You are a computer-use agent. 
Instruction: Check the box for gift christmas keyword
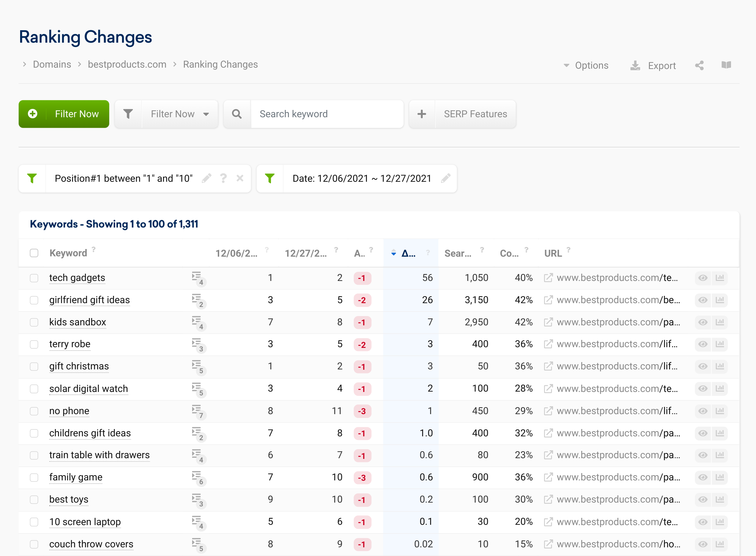[34, 367]
